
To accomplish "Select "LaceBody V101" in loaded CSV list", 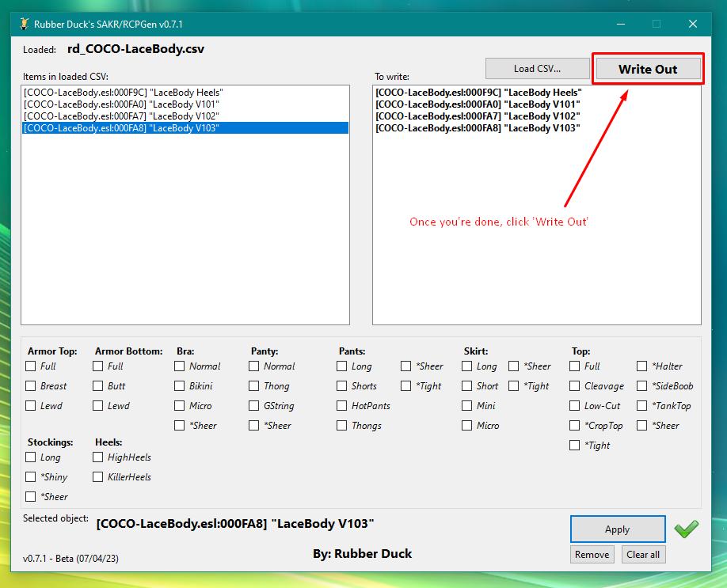I will click(x=185, y=104).
